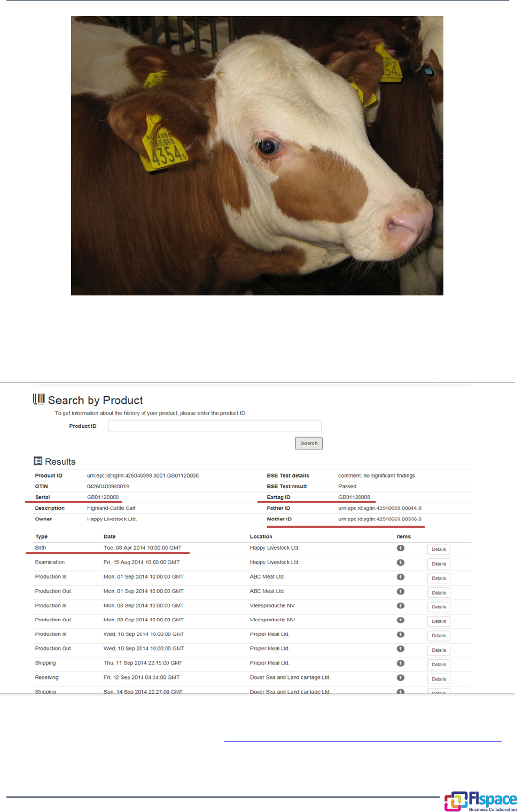Focus the Product ID input field
This screenshot has width=523, height=812.
pyautogui.click(x=214, y=426)
